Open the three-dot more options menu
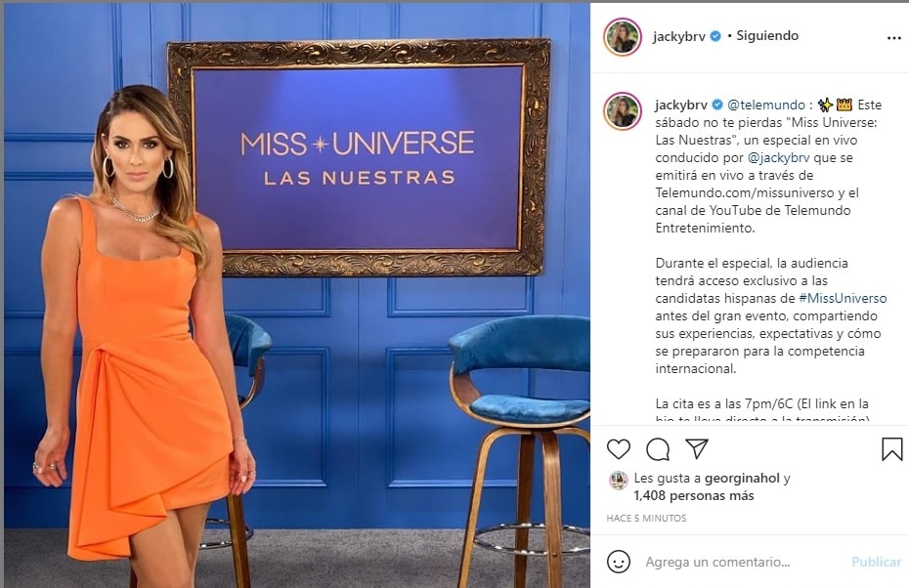Screen dimensions: 909x588 894,38
